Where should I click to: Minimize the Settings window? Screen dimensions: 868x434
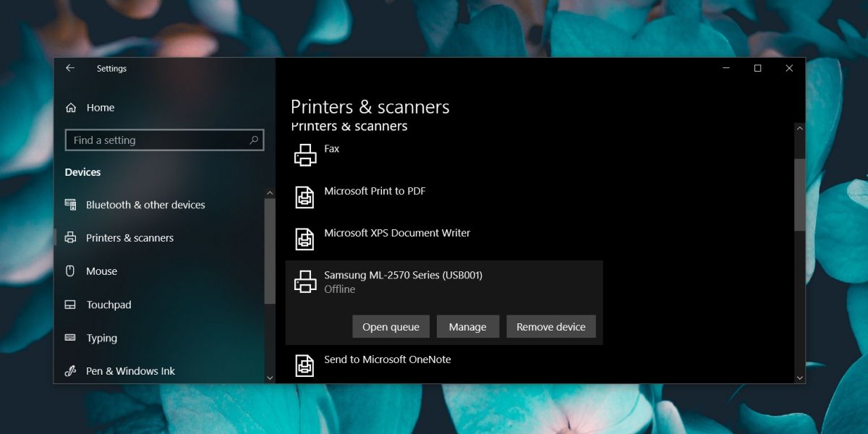pyautogui.click(x=726, y=68)
